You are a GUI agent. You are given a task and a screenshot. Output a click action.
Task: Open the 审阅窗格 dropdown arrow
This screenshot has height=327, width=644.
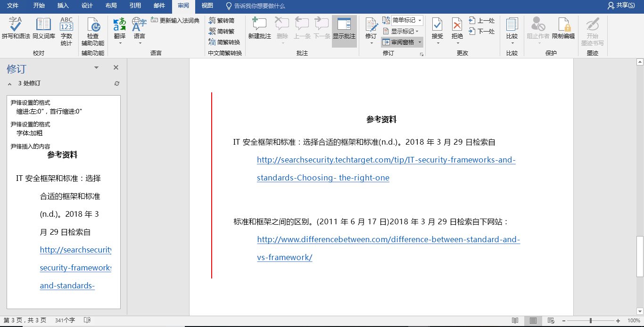point(420,42)
